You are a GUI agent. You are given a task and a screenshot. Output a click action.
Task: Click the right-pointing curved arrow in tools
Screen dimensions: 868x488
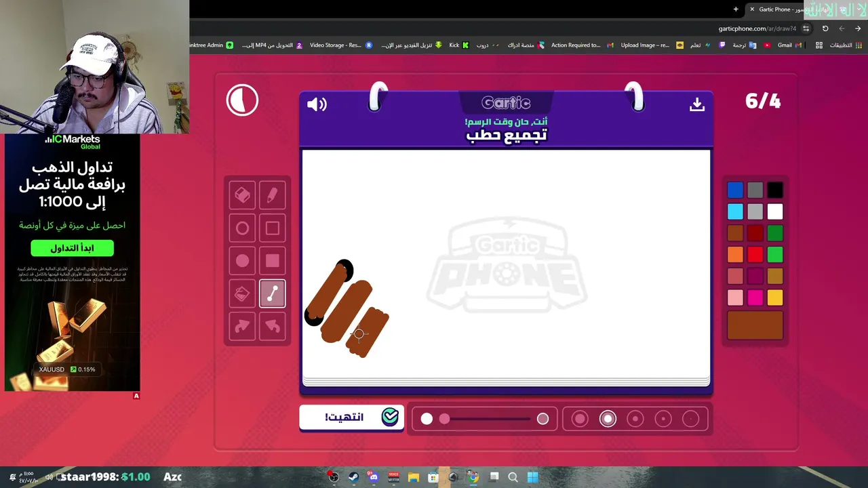point(242,326)
